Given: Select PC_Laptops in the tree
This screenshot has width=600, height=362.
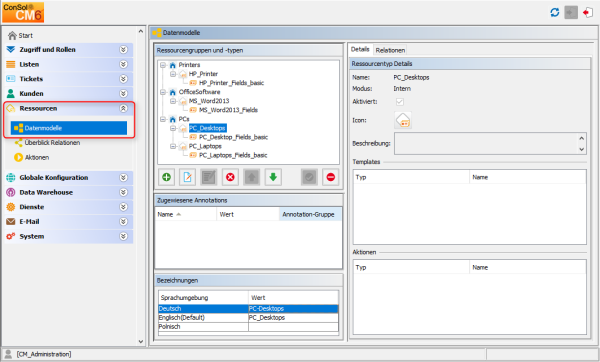Looking at the screenshot, I should click(205, 146).
